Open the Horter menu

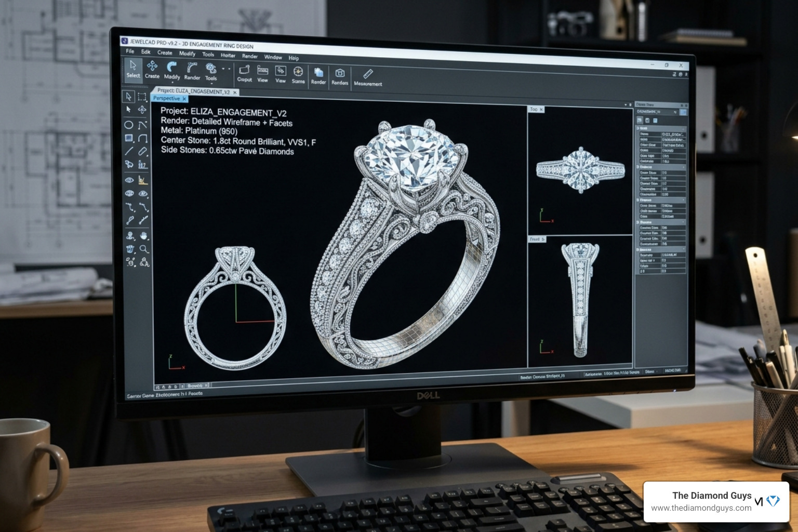point(228,55)
